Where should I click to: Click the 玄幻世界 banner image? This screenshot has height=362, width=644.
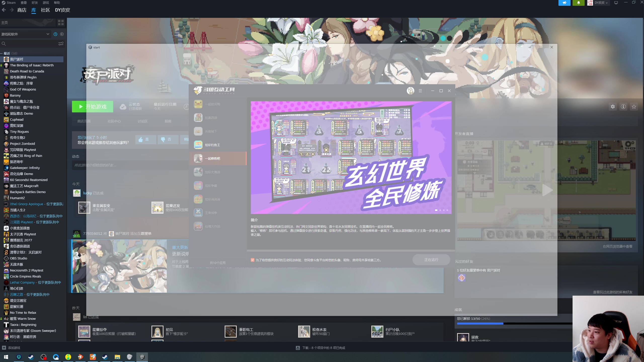351,158
